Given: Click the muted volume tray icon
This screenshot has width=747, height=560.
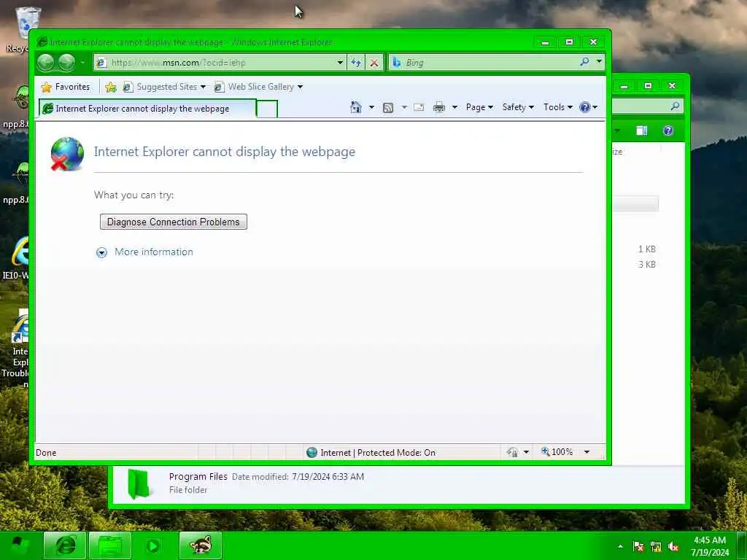Looking at the screenshot, I should 673,547.
